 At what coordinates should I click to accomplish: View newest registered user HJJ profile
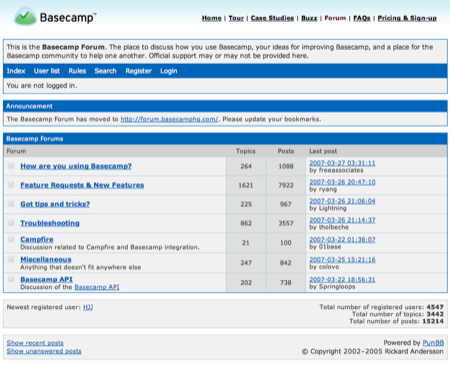88,307
